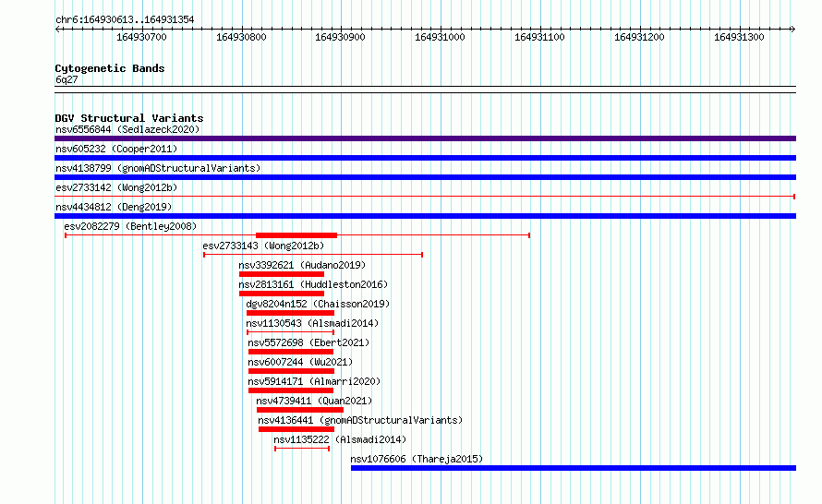Click short red line under nsv1135222
This screenshot has height=504, width=822.
point(302,449)
